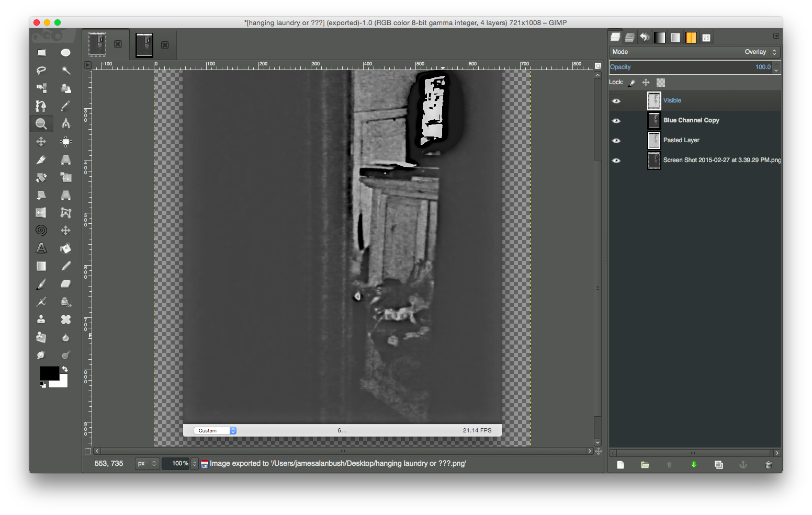Screen dimensions: 812x515
Task: Choose the Alignment tool
Action: (x=65, y=142)
